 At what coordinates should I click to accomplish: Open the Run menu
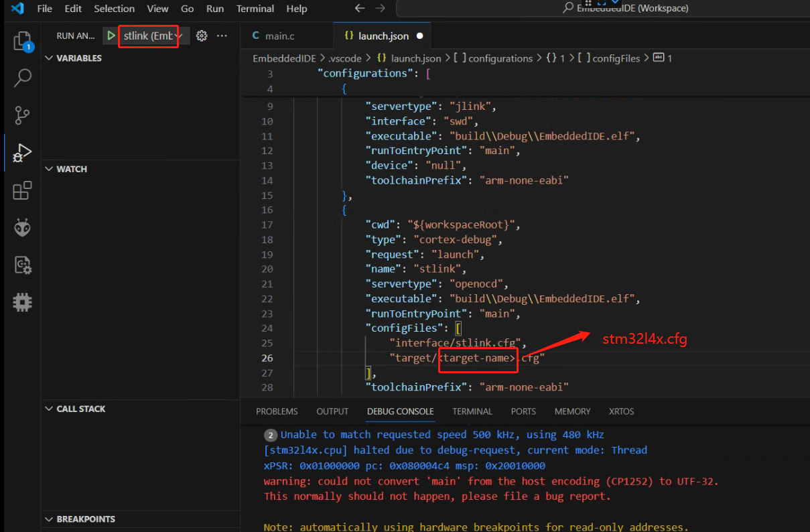tap(215, 9)
